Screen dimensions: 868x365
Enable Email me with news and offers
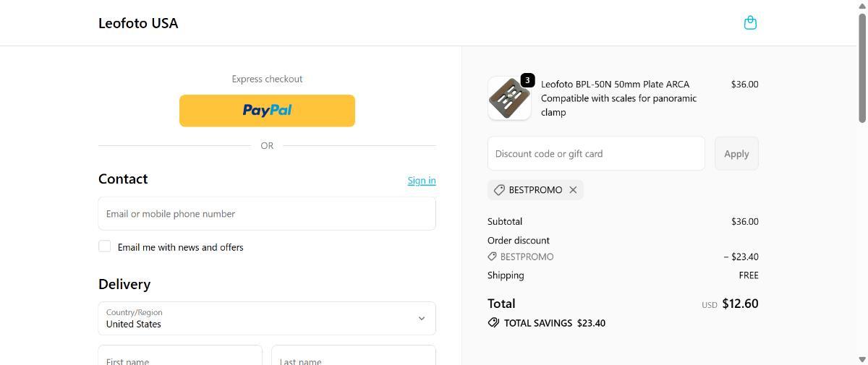coord(105,246)
